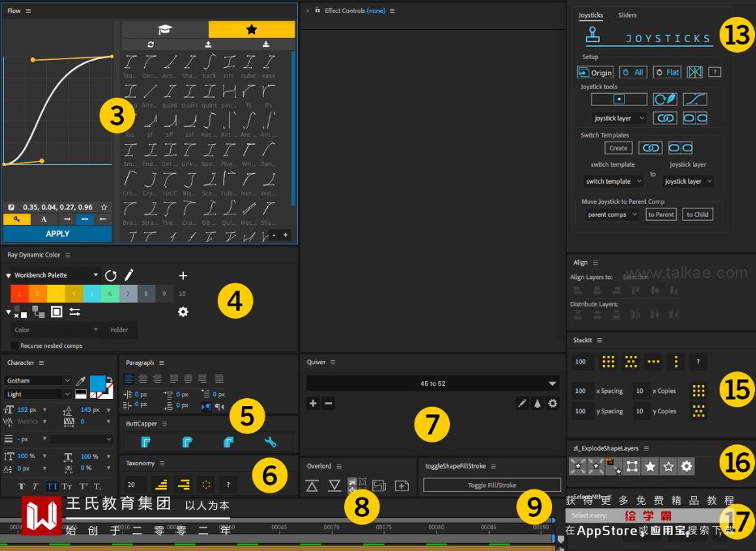Collapse the Workbench Palette triangle

coord(8,275)
